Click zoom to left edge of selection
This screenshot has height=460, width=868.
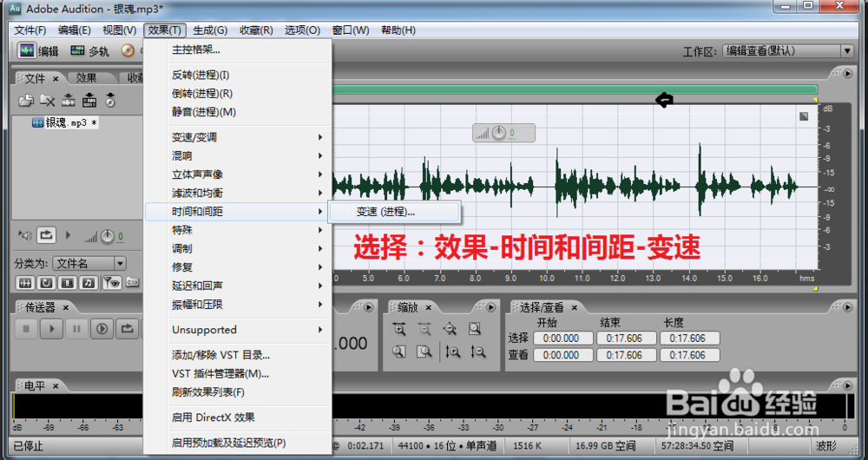[399, 352]
